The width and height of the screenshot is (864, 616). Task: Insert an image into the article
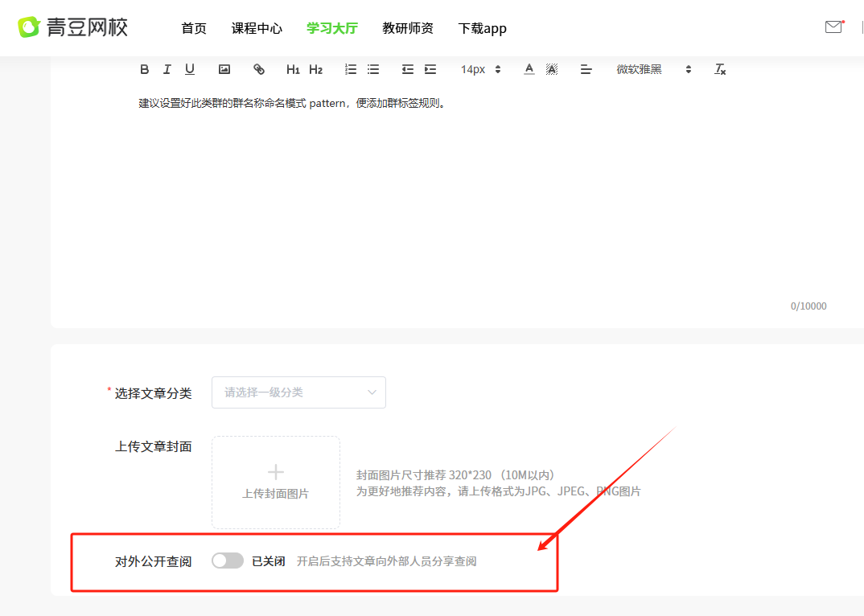tap(224, 69)
